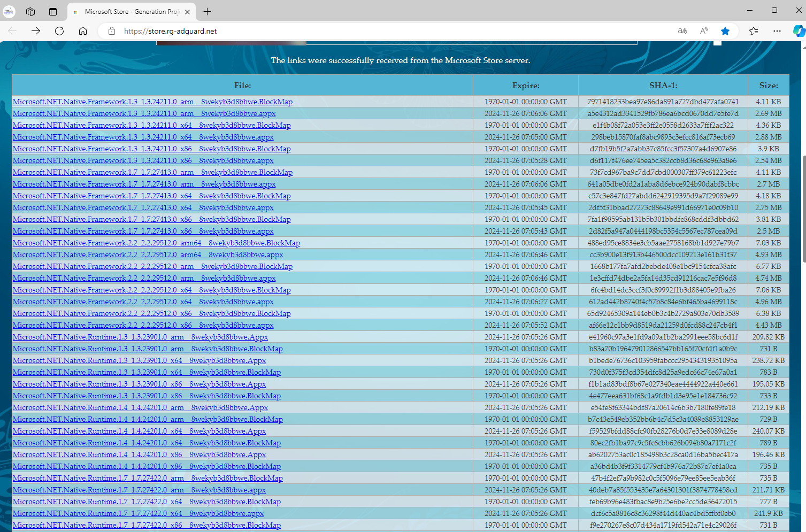The height and width of the screenshot is (532, 806).
Task: Download Runtime.1.3 arm Appx link
Action: click(140, 337)
